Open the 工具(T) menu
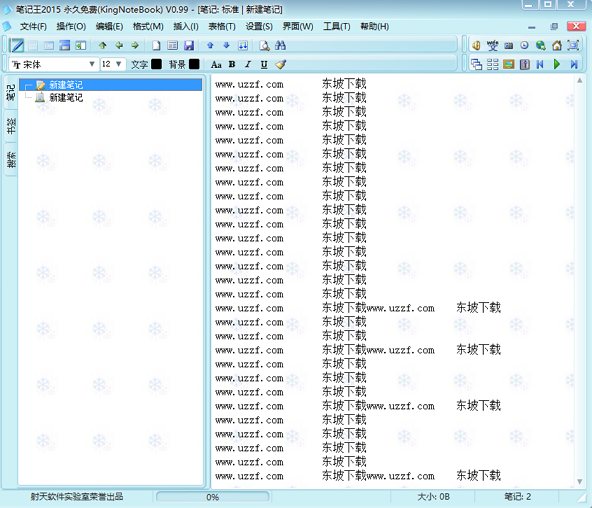592x508 pixels. pyautogui.click(x=336, y=26)
